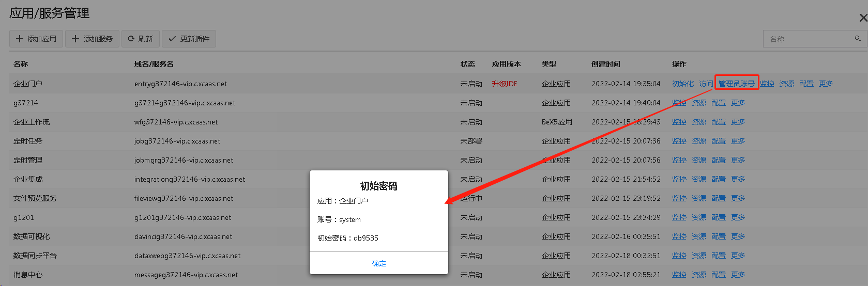Viewport: 868px width, 286px height.
Task: Click 升级IDE link in 企业门户 row
Action: point(505,84)
